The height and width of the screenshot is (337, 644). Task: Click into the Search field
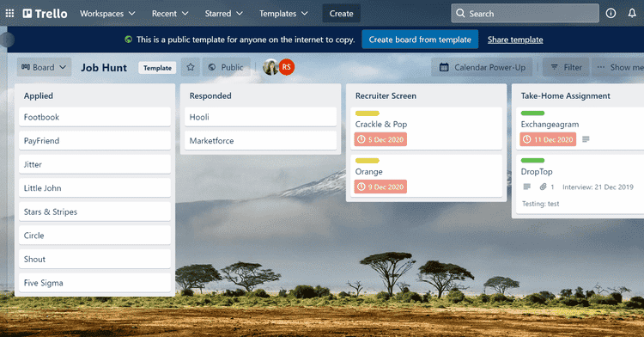coord(525,14)
